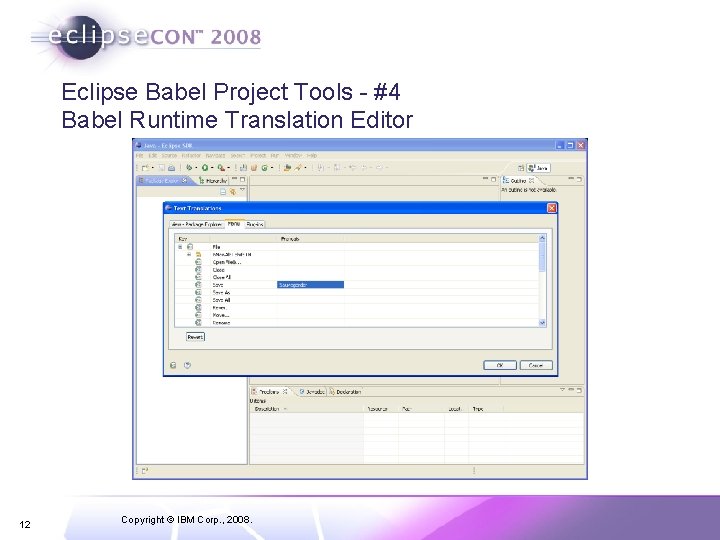
Task: Collapse the File tree node
Action: (x=180, y=247)
